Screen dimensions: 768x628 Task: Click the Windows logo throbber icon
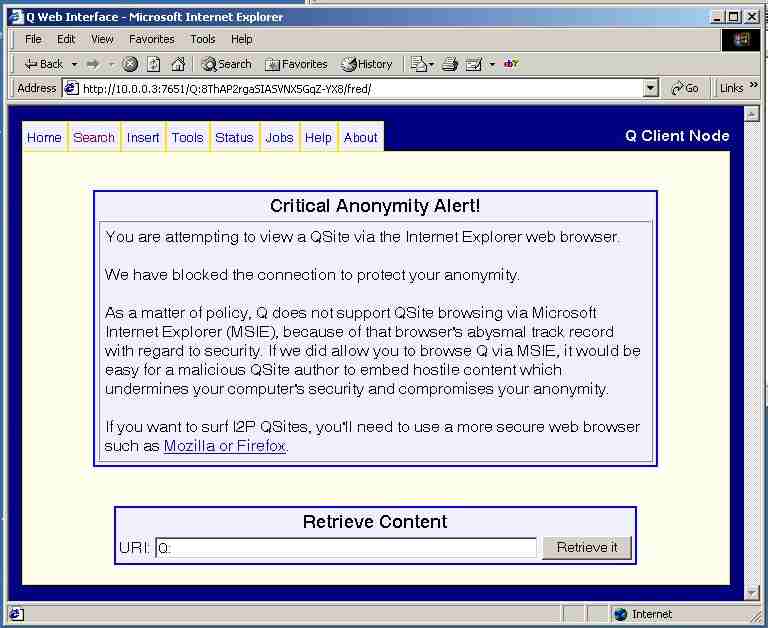coord(741,40)
